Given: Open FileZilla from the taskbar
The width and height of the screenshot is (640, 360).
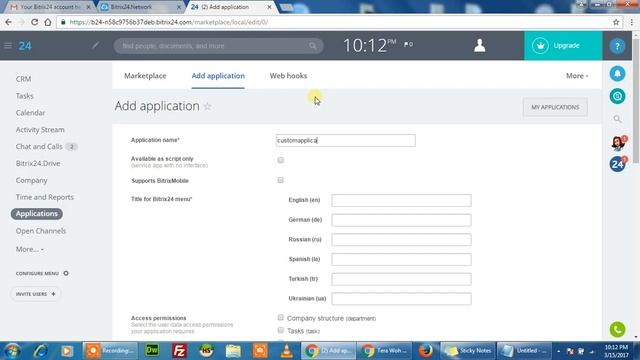Looking at the screenshot, I should click(179, 351).
